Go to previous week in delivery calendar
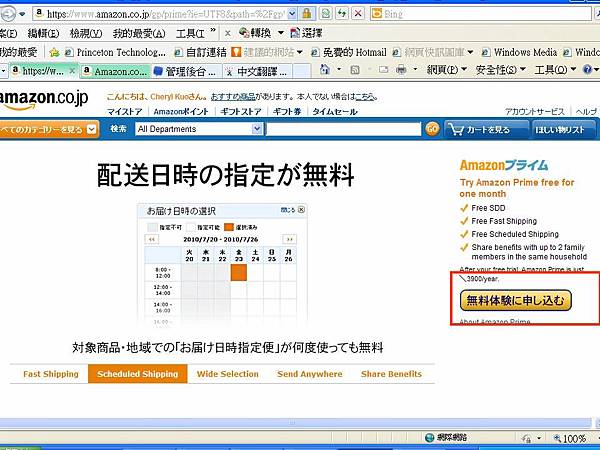Image resolution: width=600 pixels, height=450 pixels. point(152,240)
